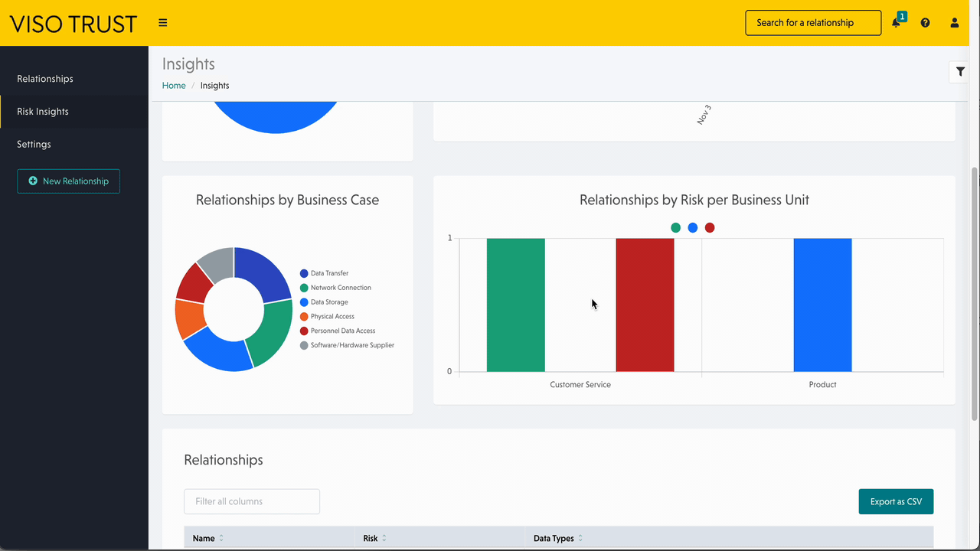Open the user profile menu
Viewport: 980px width, 551px height.
(x=955, y=23)
